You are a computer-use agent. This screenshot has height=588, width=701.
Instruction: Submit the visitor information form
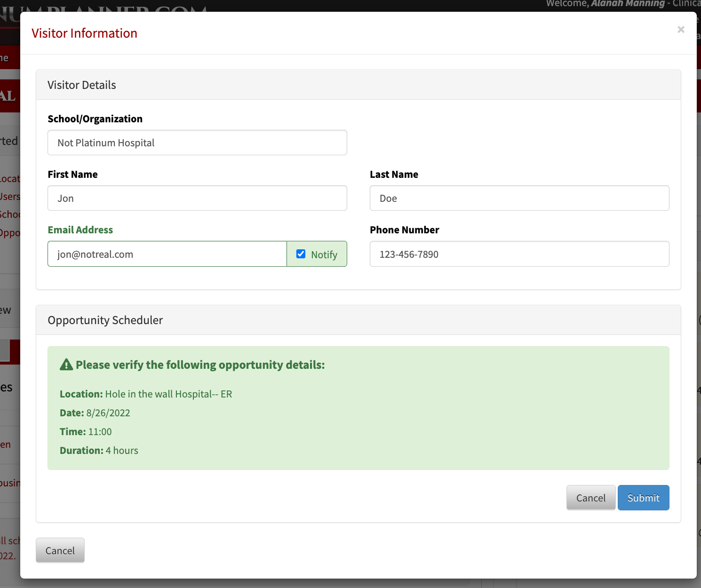click(x=643, y=497)
